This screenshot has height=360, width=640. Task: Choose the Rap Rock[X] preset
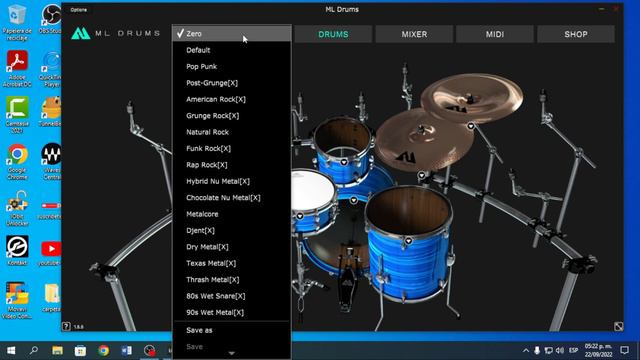[231, 164]
